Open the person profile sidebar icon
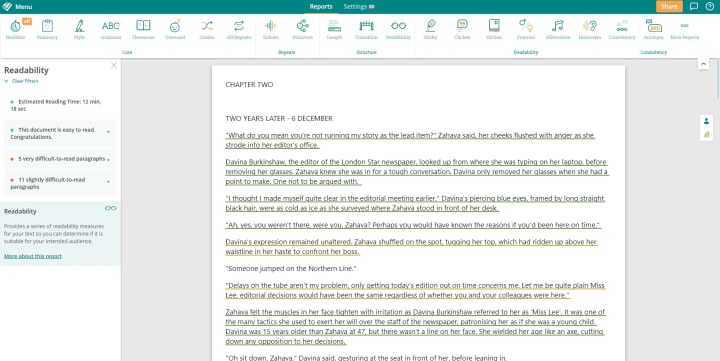Viewport: 720px width, 361px height. tap(706, 121)
